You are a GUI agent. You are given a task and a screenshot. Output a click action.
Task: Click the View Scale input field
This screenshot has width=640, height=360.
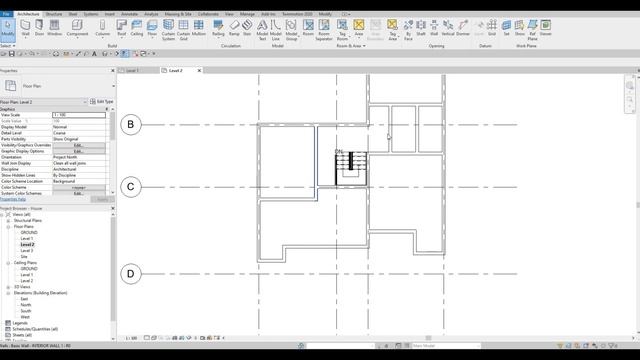79,115
